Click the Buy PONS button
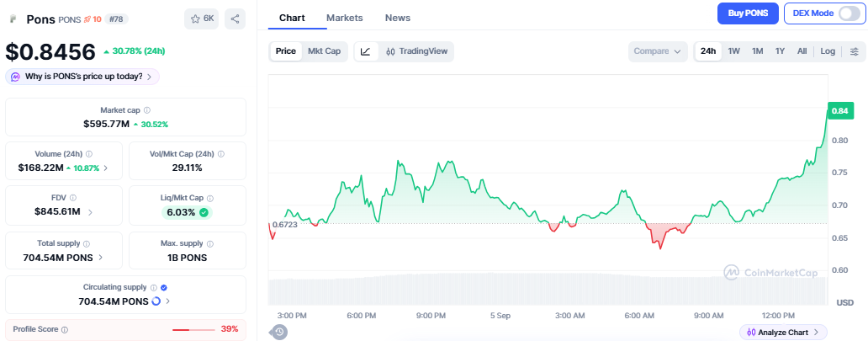Viewport: 868px width, 341px height. point(748,13)
